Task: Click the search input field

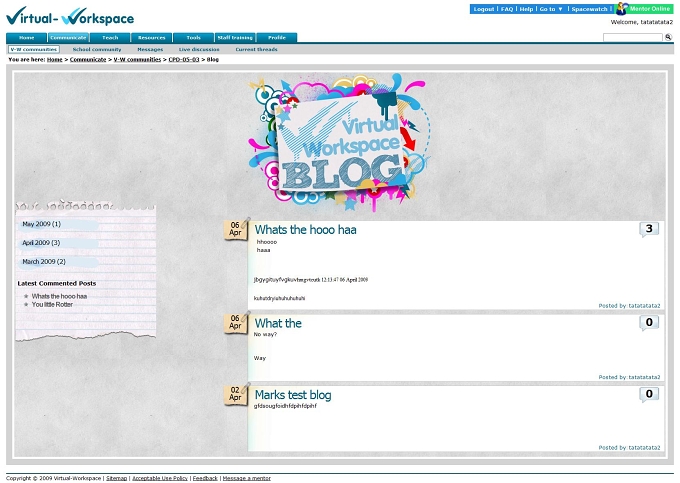Action: (633, 38)
